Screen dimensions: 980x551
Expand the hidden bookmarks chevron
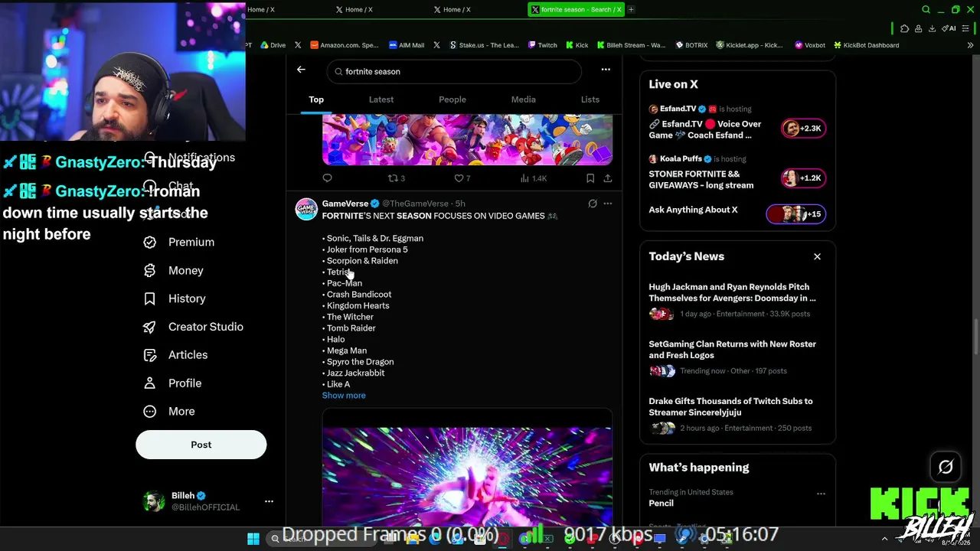(x=970, y=45)
